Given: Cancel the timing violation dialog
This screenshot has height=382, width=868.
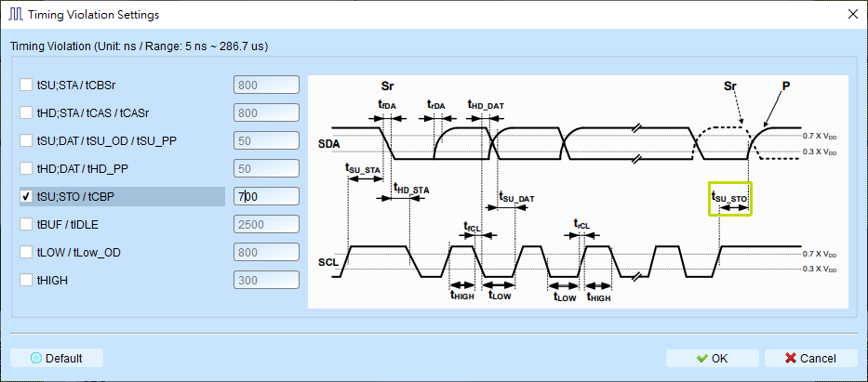Looking at the screenshot, I should (811, 358).
